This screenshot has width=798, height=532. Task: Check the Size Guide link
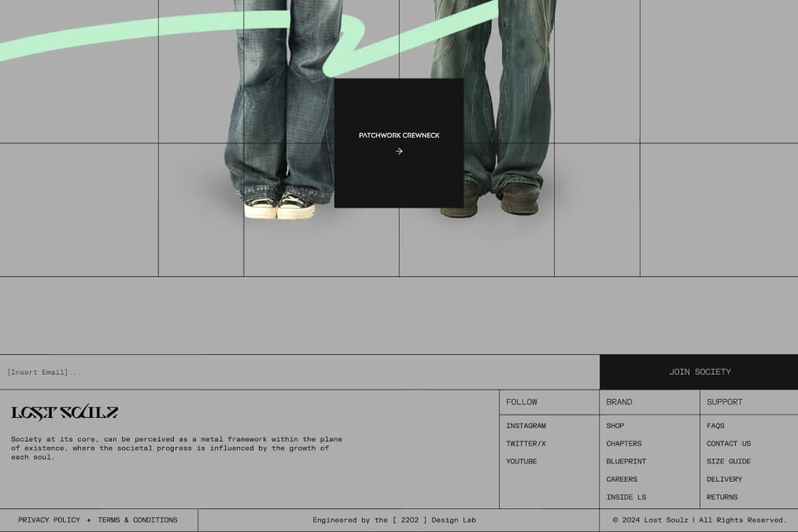click(x=729, y=461)
